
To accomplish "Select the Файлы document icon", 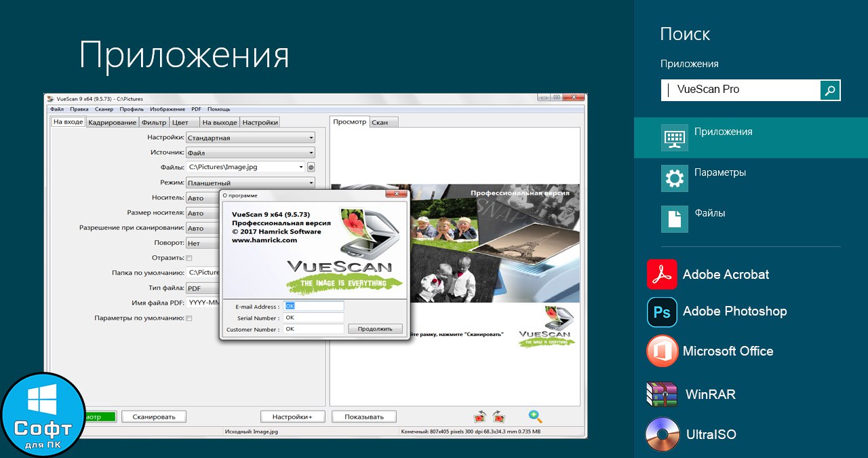I will [674, 218].
